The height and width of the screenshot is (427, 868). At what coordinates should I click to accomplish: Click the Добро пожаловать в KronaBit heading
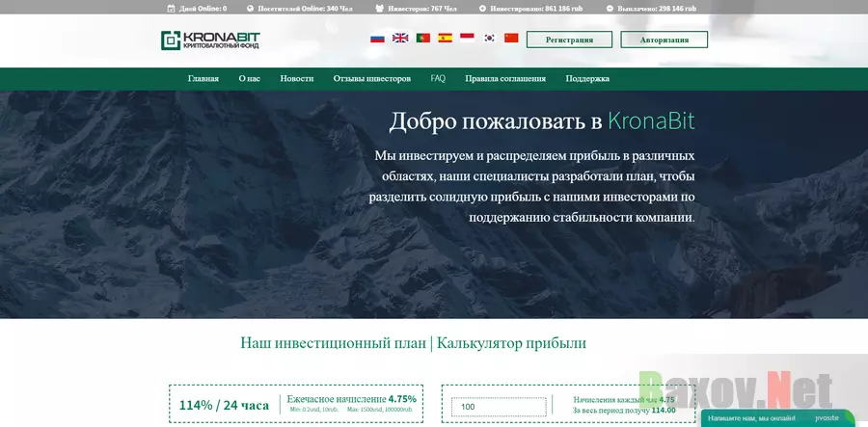point(541,121)
